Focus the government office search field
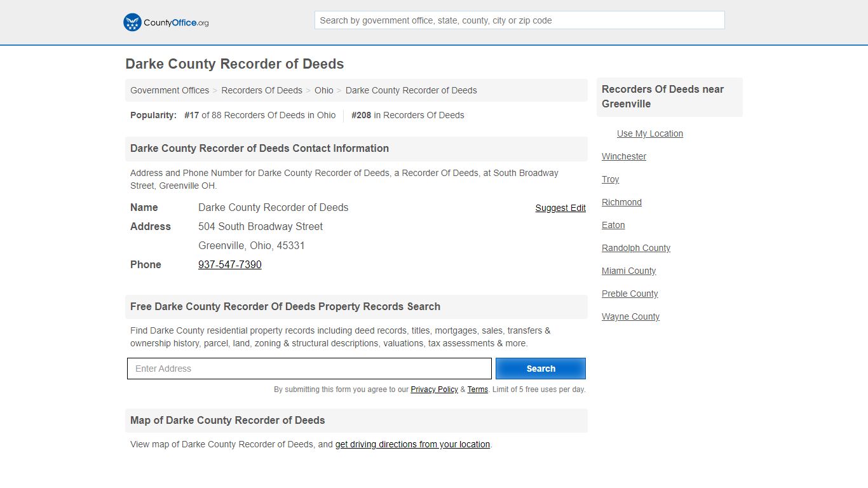This screenshot has height=488, width=868. point(519,20)
